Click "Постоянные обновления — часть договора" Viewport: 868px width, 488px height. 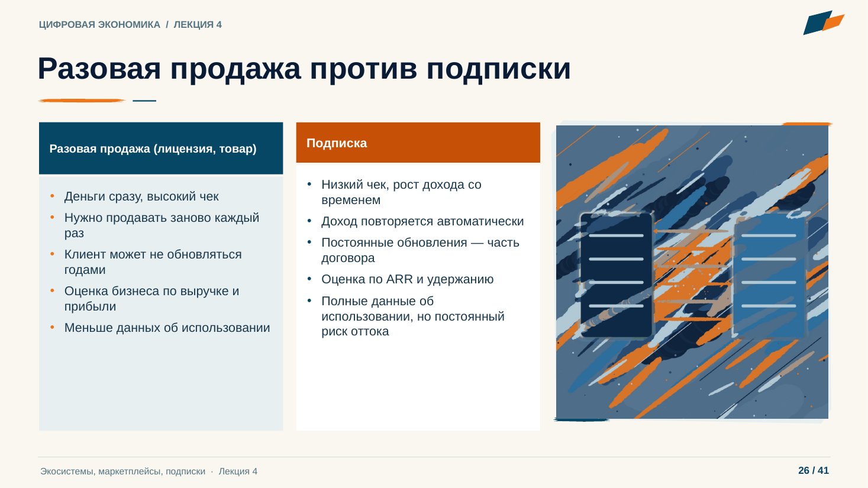point(420,250)
